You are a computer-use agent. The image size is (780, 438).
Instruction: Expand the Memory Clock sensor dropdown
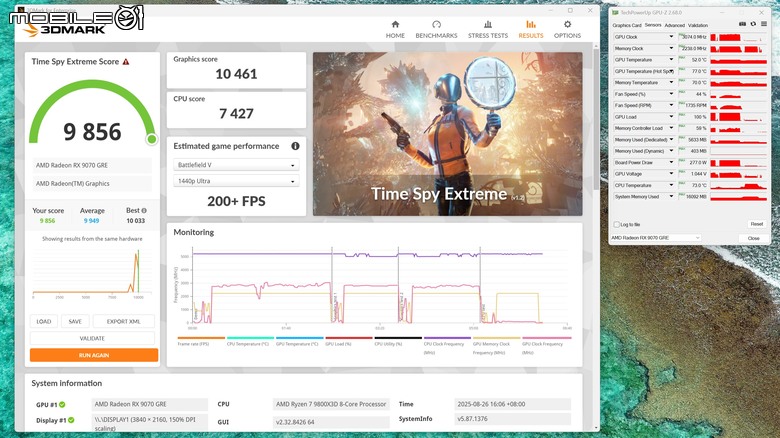671,48
